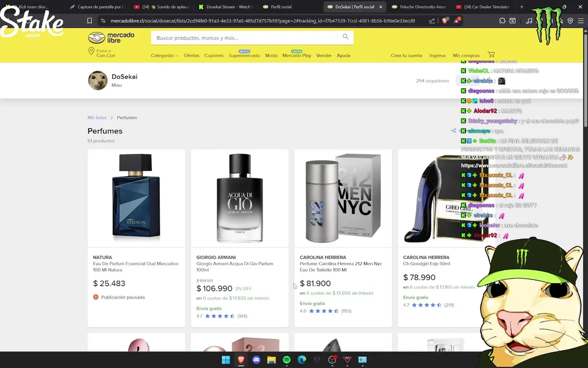The width and height of the screenshot is (588, 368).
Task: Open File Explorer from the taskbar
Action: pos(272,360)
